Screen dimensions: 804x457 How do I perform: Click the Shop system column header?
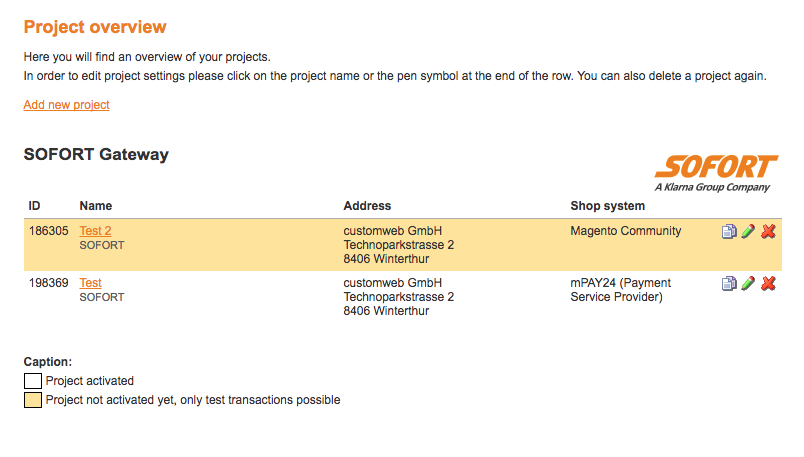point(607,206)
